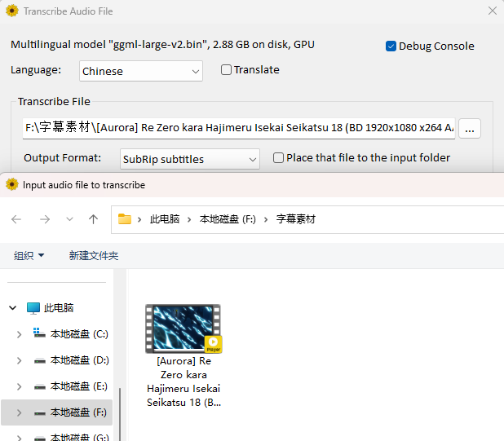Click the transcribe file path input field
The height and width of the screenshot is (441, 504).
239,128
